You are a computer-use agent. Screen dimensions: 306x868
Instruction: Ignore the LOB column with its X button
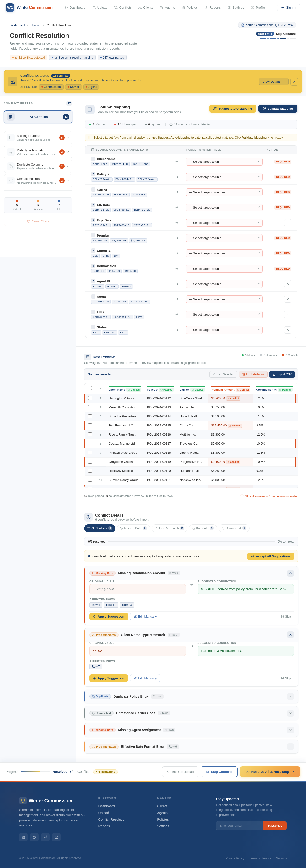[287, 314]
